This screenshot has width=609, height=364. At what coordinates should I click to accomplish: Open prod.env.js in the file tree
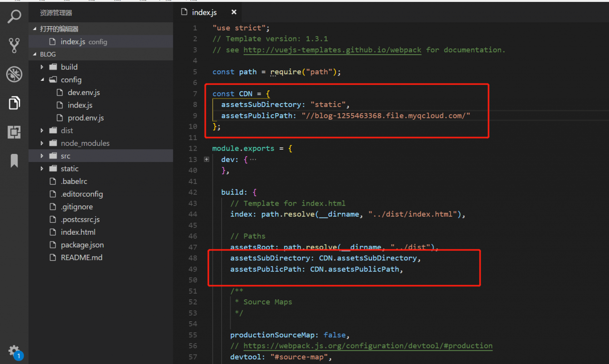point(85,118)
